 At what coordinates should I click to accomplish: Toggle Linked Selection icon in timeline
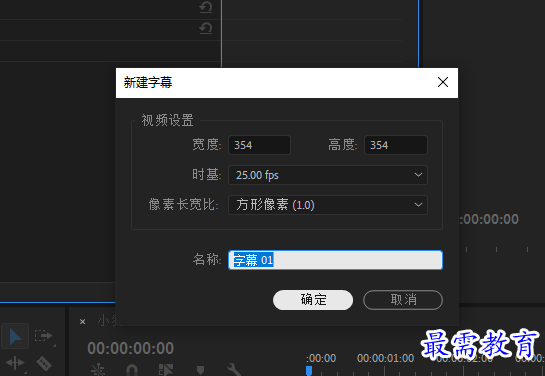tap(166, 370)
